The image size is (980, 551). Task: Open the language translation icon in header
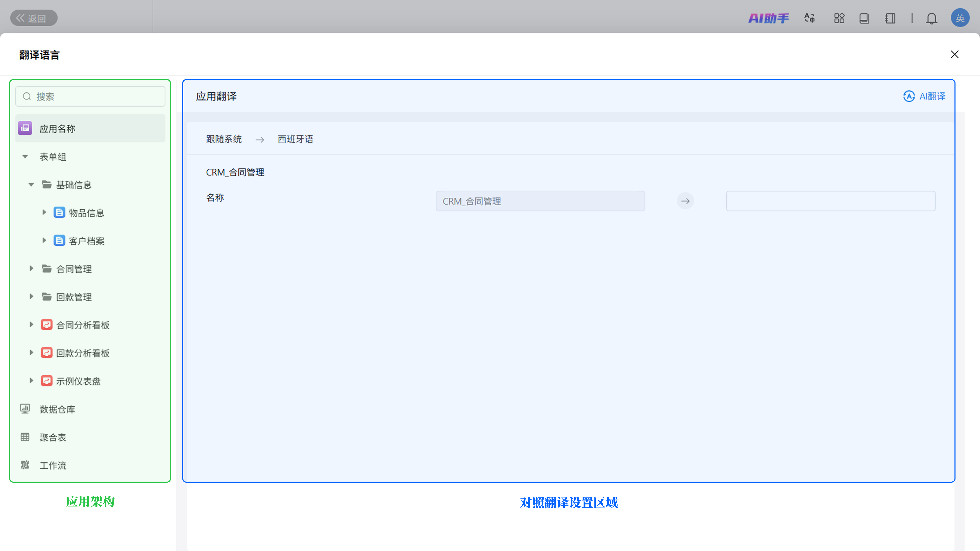click(809, 18)
